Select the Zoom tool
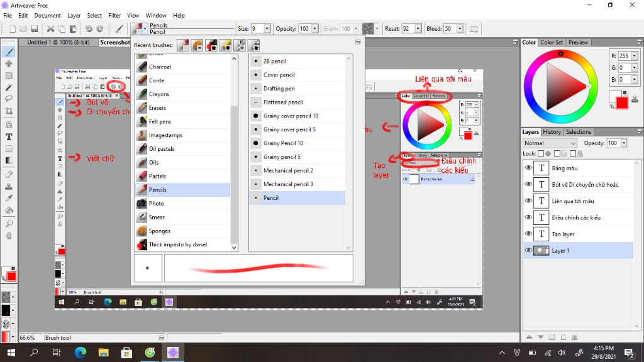The height and width of the screenshot is (362, 644). coord(9,224)
